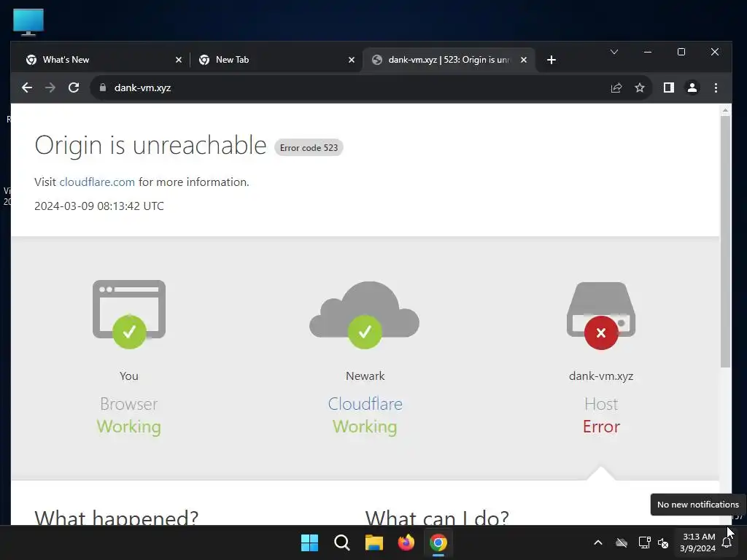Open Windows taskbar search
The height and width of the screenshot is (560, 747).
click(x=341, y=542)
